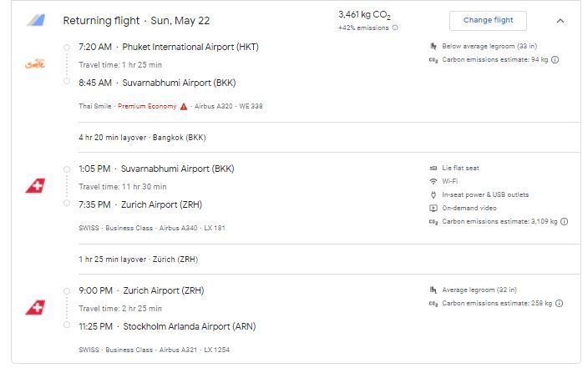The width and height of the screenshot is (588, 368).
Task: Click the SWISS logo for flight LX 1254
Action: (35, 307)
